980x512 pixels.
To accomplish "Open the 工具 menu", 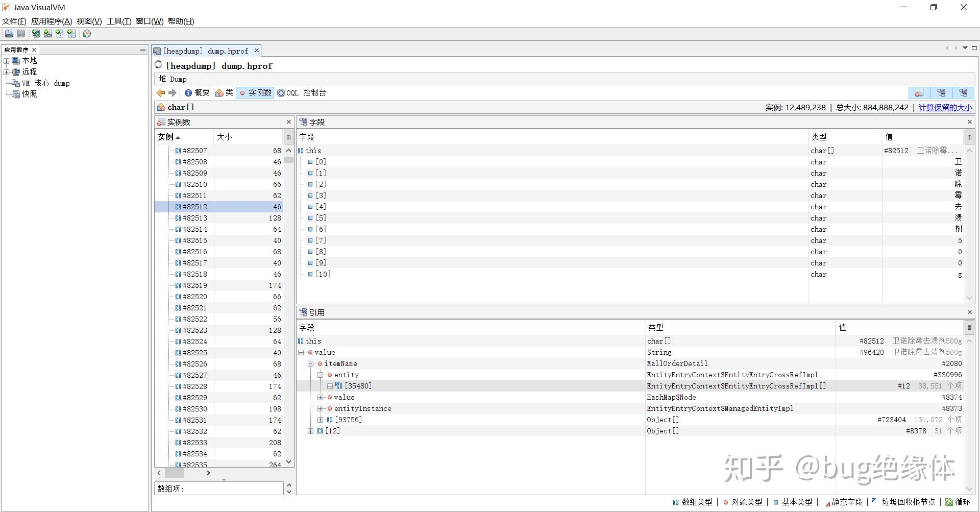I will click(118, 21).
